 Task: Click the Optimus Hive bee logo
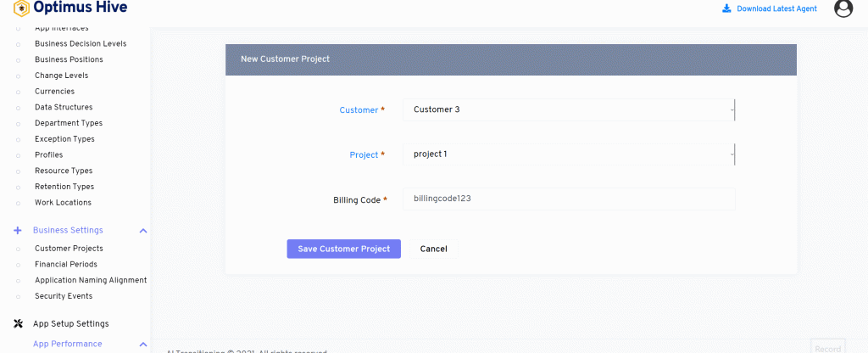tap(21, 8)
